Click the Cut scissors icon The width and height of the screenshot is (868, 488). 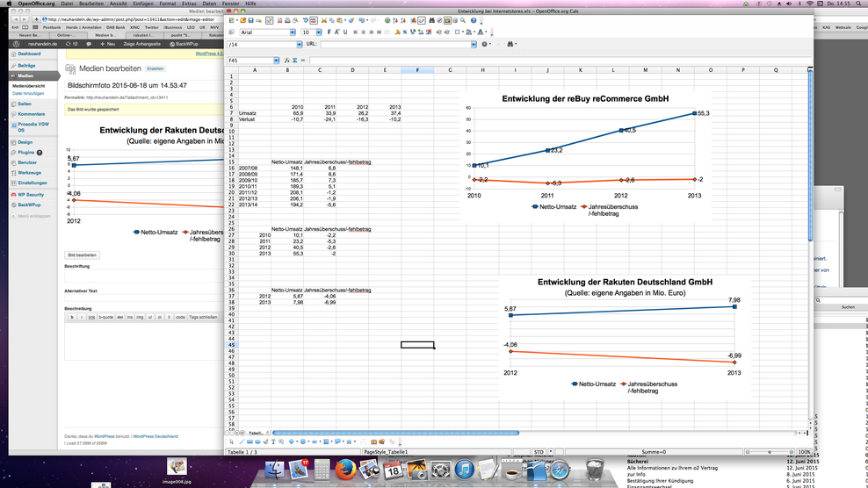pyautogui.click(x=324, y=20)
